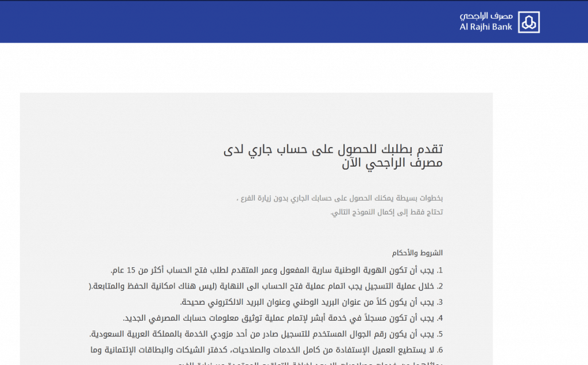Click the line 'بخطوات بسيطة يمكنك الحصول على حسابك الجاري'

(x=339, y=198)
